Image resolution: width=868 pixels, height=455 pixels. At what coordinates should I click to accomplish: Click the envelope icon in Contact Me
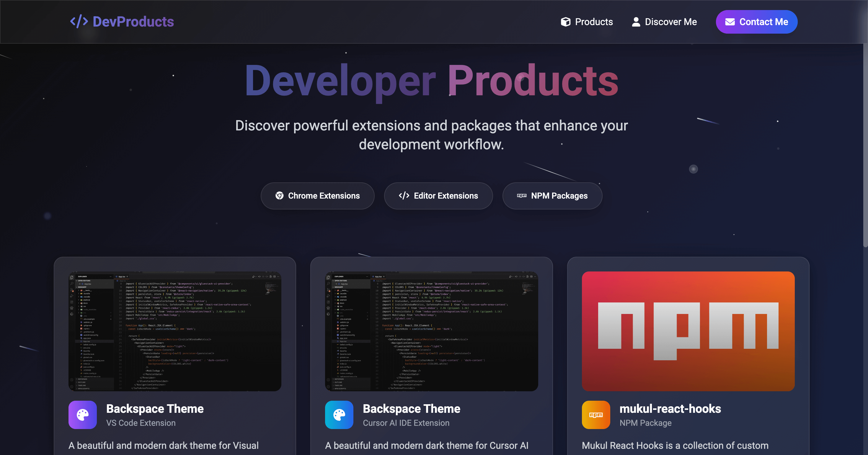pos(730,22)
